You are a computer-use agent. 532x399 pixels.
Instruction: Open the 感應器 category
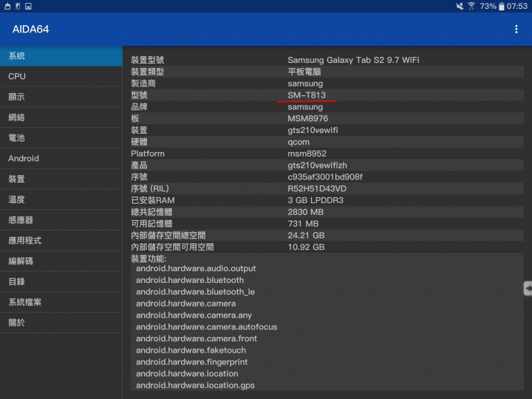tap(61, 220)
